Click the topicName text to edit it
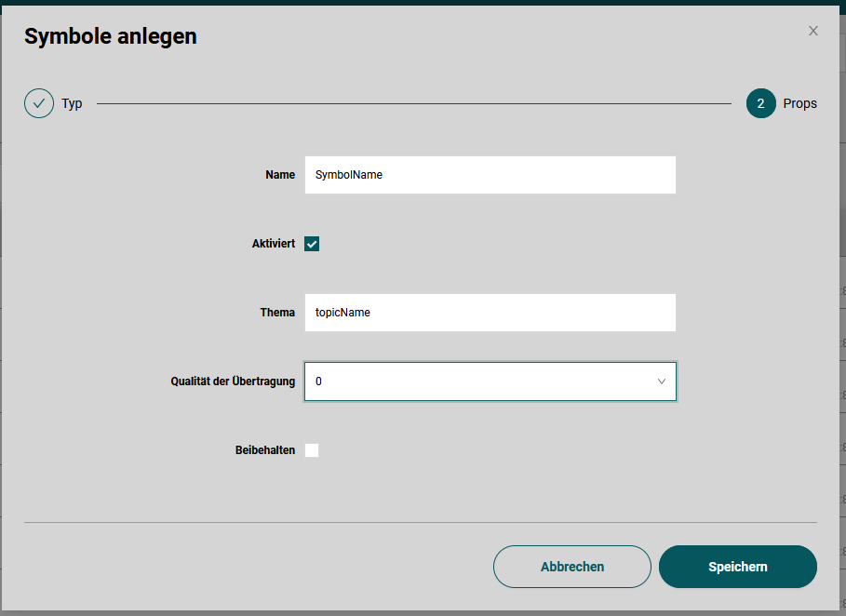The image size is (846, 616). (342, 313)
